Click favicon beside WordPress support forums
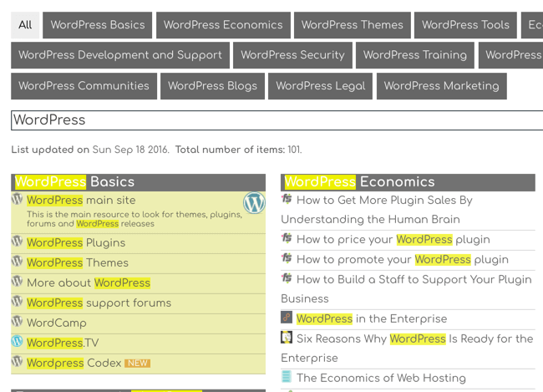Screen dimensions: 543x392 click(x=17, y=302)
